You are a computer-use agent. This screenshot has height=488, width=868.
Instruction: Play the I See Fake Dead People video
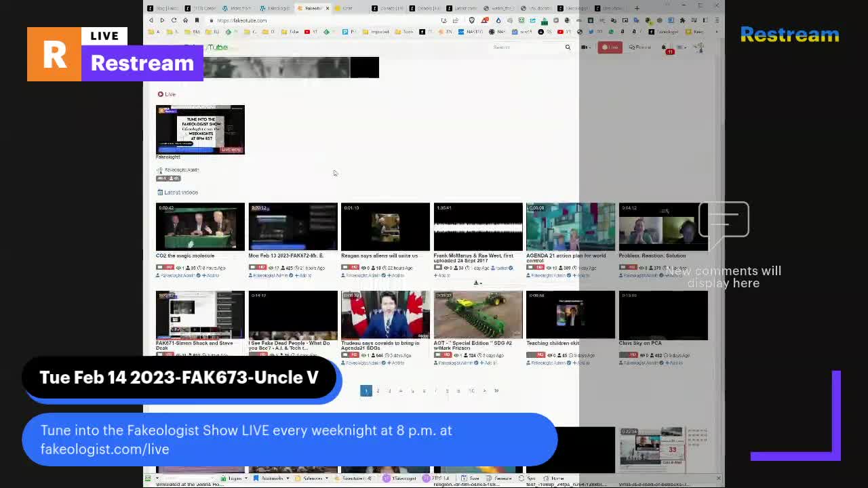point(293,315)
